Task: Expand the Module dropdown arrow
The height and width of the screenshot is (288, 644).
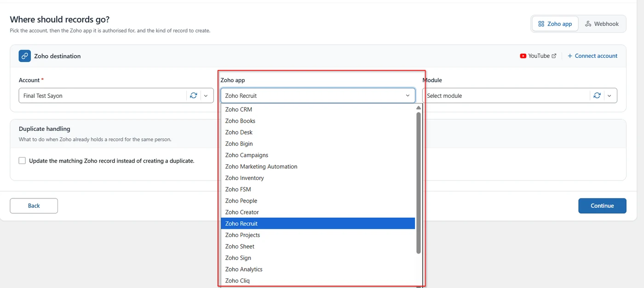Action: point(609,96)
